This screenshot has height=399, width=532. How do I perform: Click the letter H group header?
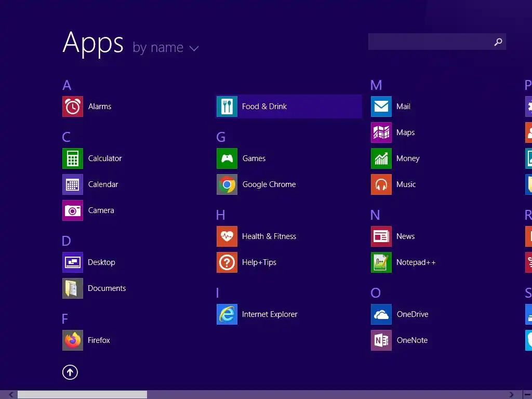[x=220, y=215]
